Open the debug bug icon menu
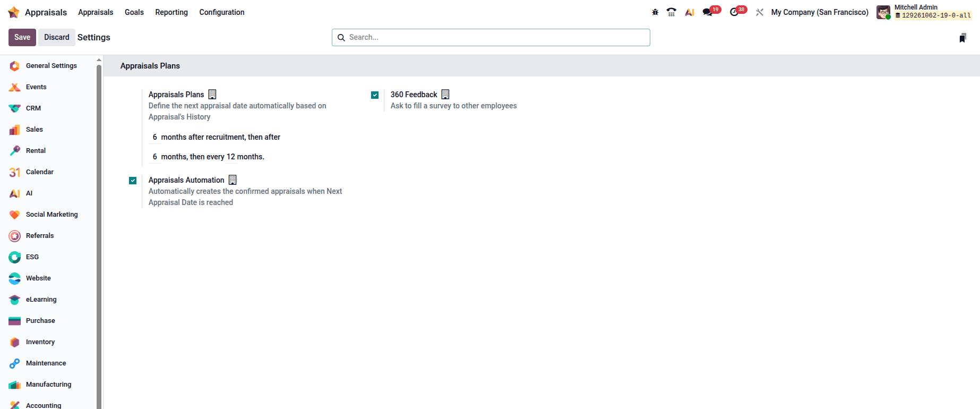Screen dimensions: 980x409 [x=655, y=12]
